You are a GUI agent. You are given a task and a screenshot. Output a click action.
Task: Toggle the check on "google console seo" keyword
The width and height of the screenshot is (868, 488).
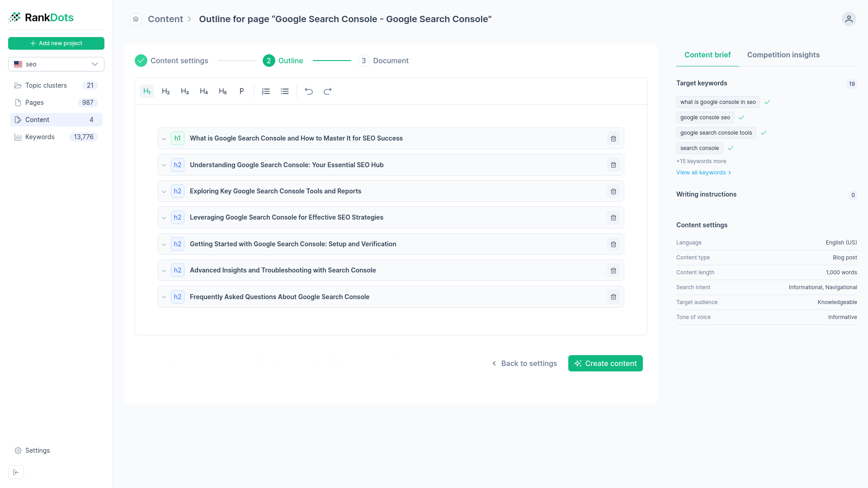pyautogui.click(x=741, y=117)
